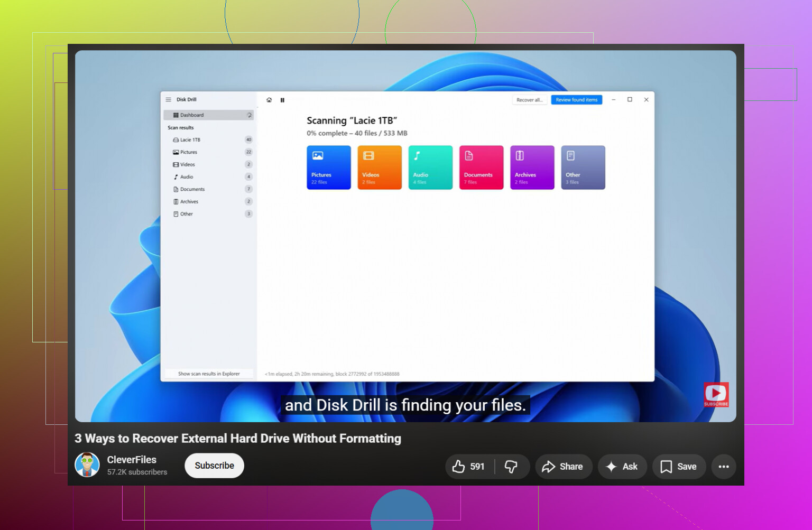Open the Other files category tile
Screen dimensions: 812x530
pyautogui.click(x=583, y=168)
